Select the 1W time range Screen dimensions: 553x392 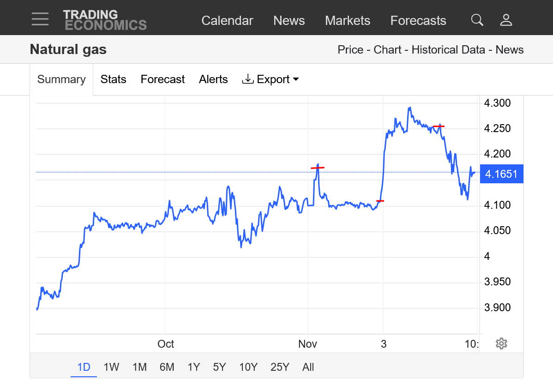coord(111,367)
